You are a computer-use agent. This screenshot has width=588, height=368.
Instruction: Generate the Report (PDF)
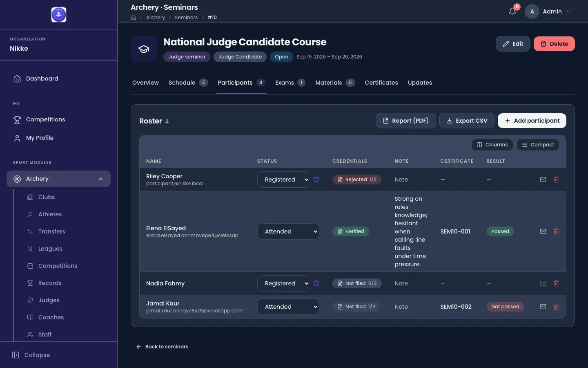(x=406, y=121)
